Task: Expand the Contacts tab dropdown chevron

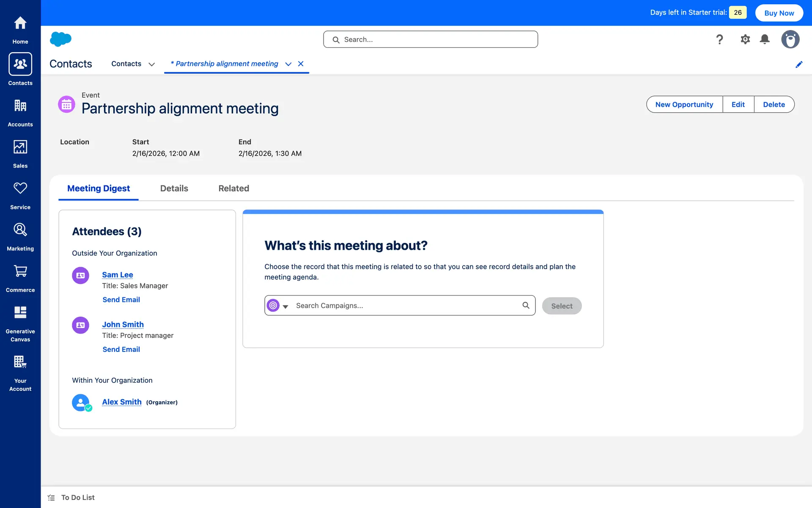Action: pos(151,64)
